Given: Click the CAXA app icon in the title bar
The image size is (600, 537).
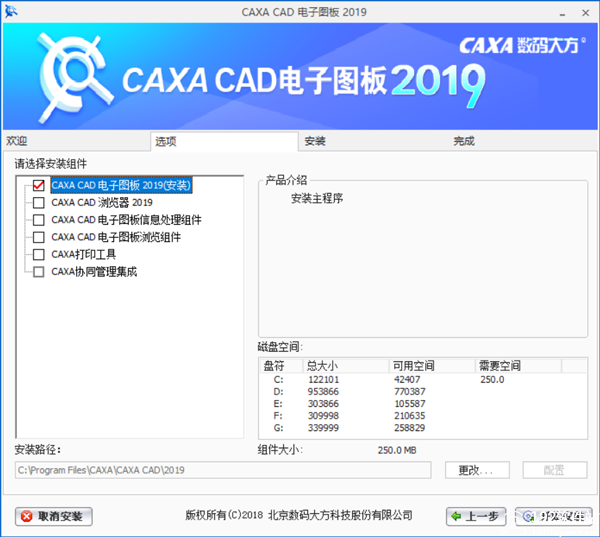Looking at the screenshot, I should 11,11.
